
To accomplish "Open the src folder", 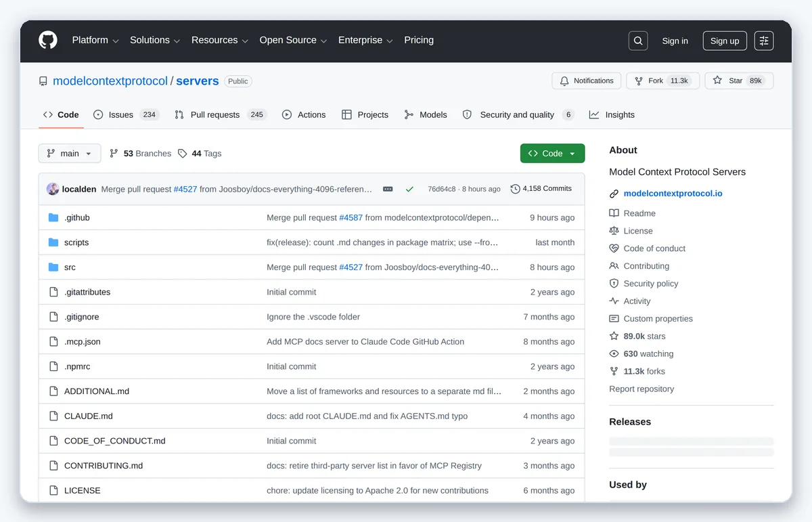I will 70,267.
